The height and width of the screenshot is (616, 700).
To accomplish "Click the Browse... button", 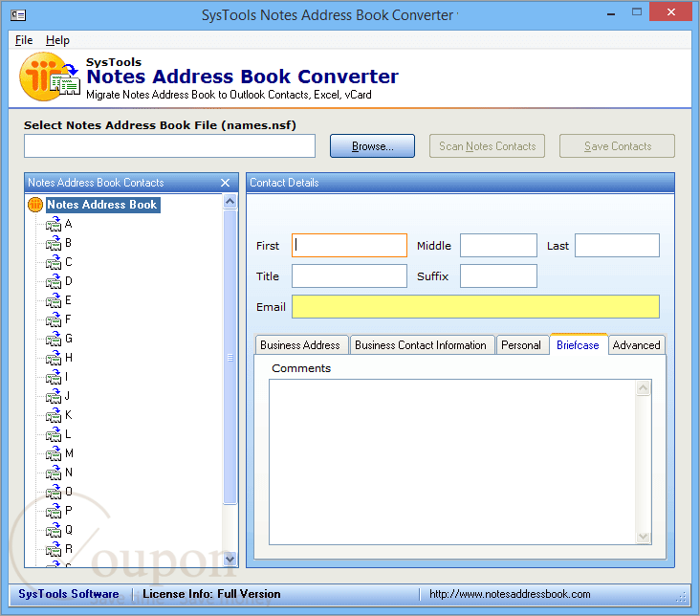I will click(372, 146).
